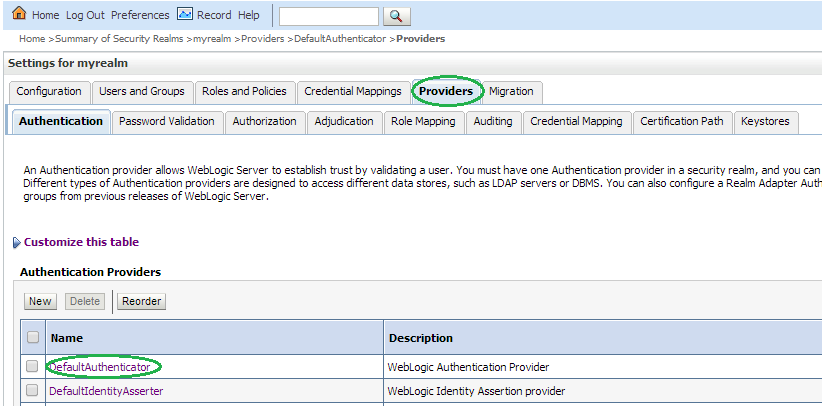Click the Settings for myrealm heading
Image resolution: width=825 pixels, height=409 pixels.
coord(68,64)
